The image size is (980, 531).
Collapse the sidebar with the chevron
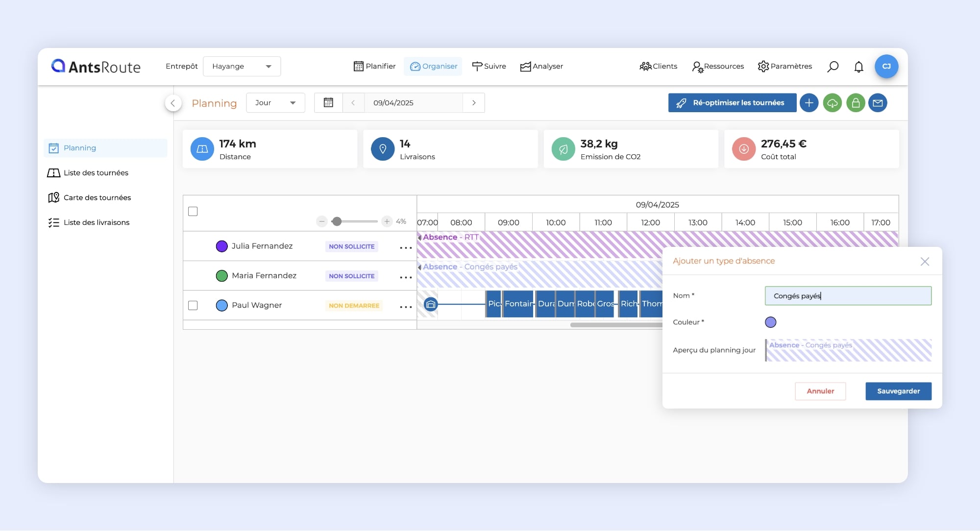[x=173, y=103]
